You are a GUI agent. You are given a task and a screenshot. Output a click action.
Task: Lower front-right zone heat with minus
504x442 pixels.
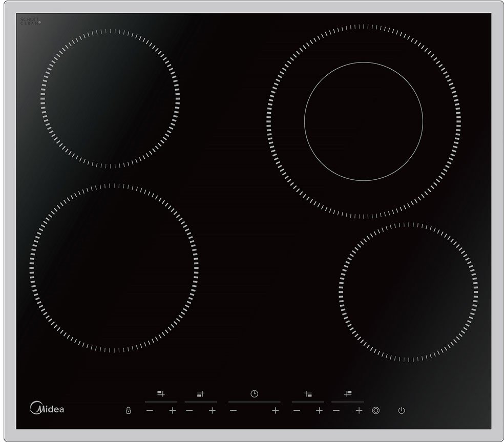[297, 410]
